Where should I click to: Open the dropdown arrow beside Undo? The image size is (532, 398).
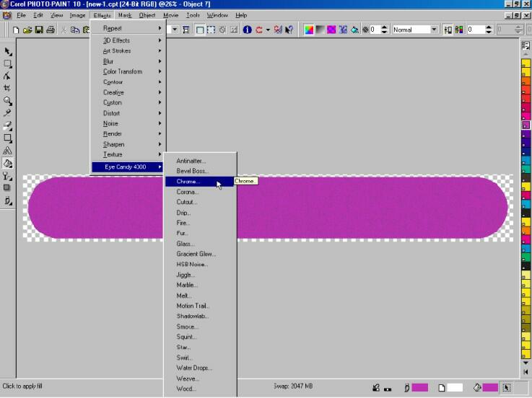(x=268, y=30)
